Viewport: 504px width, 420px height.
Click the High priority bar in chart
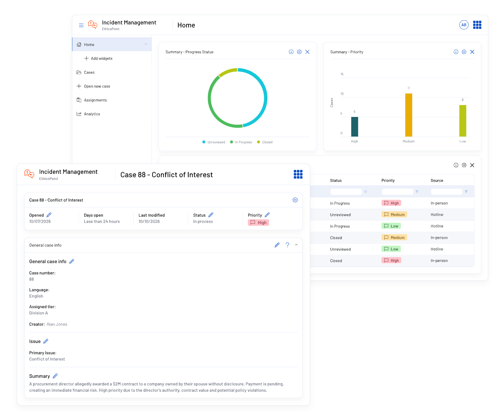tap(355, 127)
